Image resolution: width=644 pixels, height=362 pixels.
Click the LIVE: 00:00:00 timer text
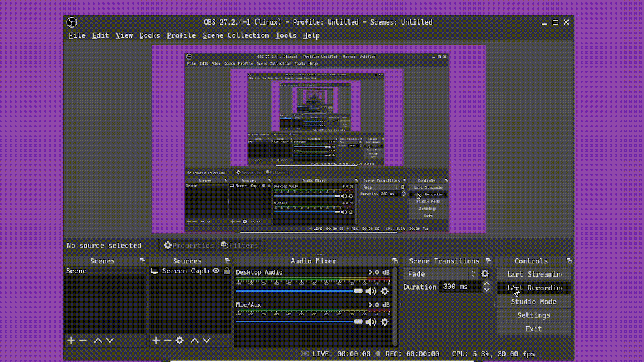[341, 354]
